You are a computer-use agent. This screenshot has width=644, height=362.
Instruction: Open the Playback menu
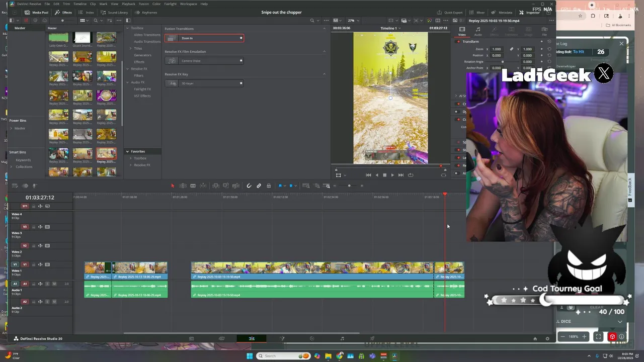[128, 4]
